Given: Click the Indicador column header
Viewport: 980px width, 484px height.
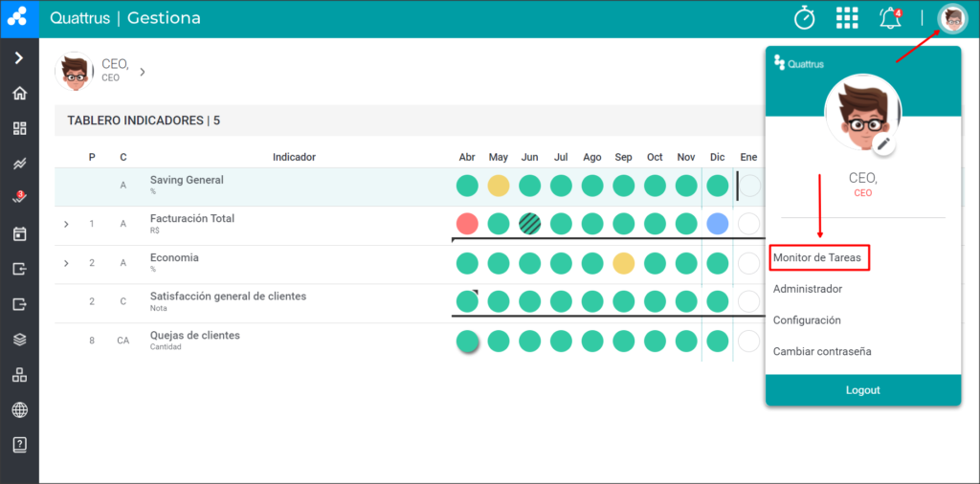Looking at the screenshot, I should click(295, 158).
